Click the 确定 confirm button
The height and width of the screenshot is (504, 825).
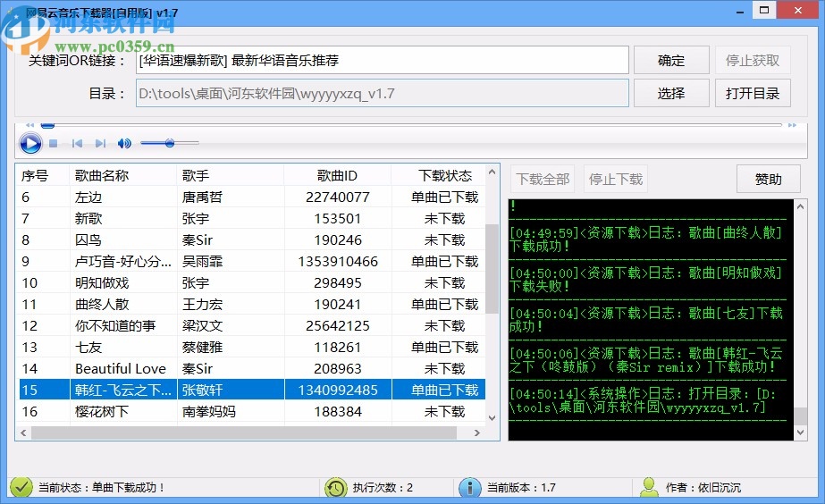(x=671, y=61)
